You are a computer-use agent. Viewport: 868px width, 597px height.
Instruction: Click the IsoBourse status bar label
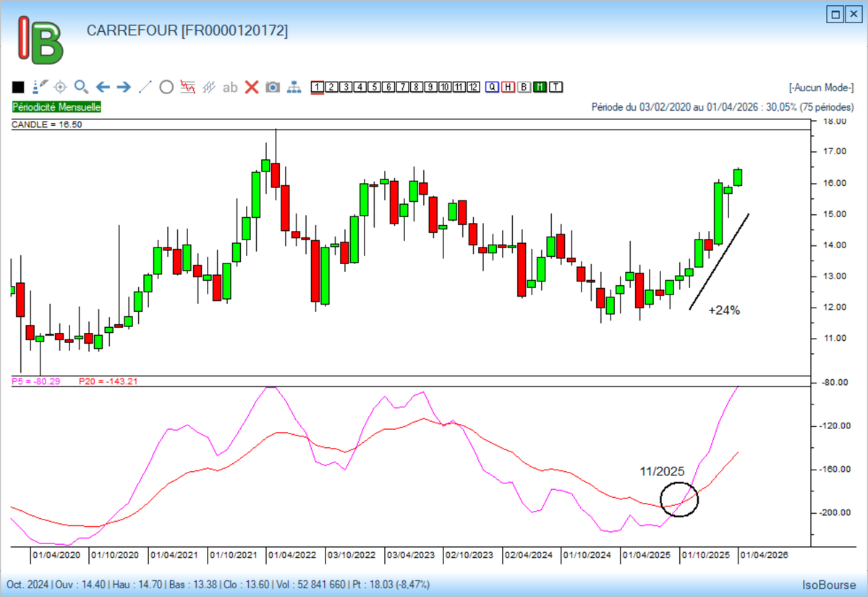click(829, 584)
